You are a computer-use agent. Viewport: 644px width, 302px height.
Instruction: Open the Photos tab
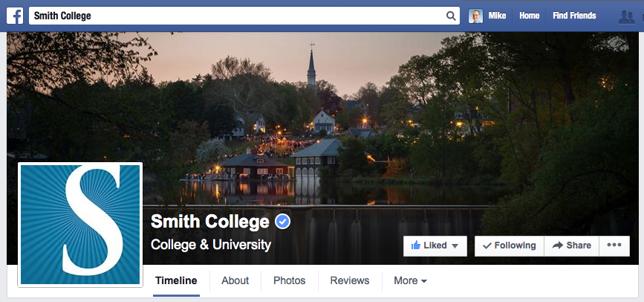[x=289, y=280]
